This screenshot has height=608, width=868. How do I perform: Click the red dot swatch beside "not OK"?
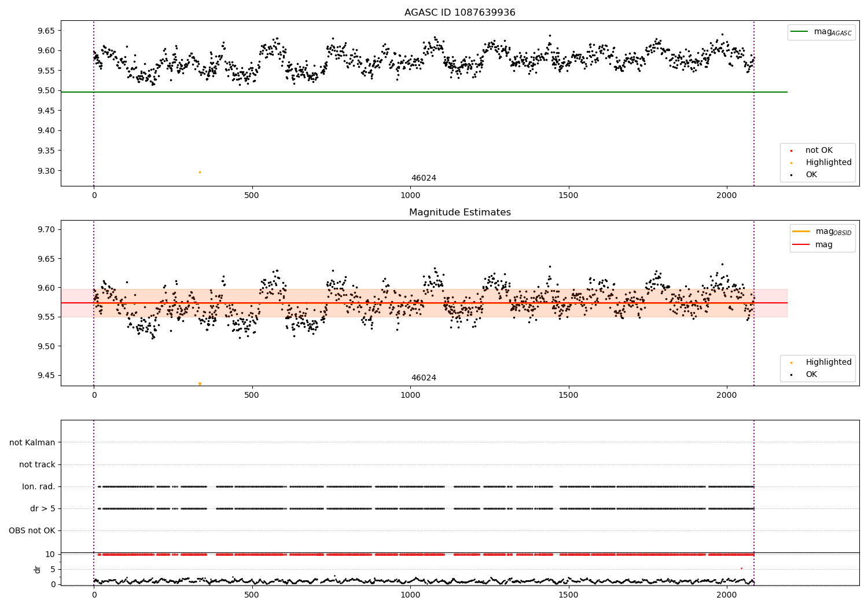[791, 151]
